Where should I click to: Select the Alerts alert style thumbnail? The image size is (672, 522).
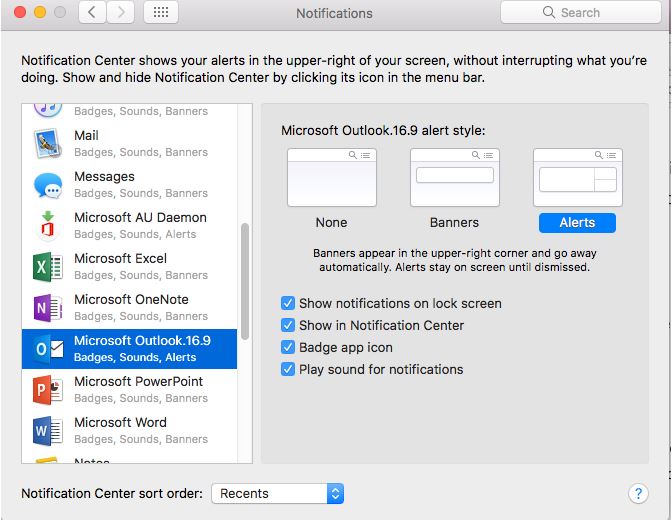[578, 177]
